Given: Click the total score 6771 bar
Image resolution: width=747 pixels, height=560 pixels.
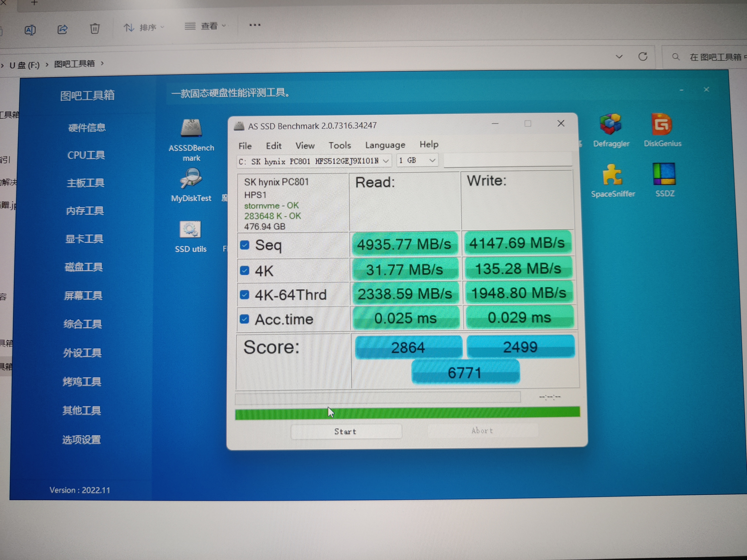Looking at the screenshot, I should click(x=465, y=372).
